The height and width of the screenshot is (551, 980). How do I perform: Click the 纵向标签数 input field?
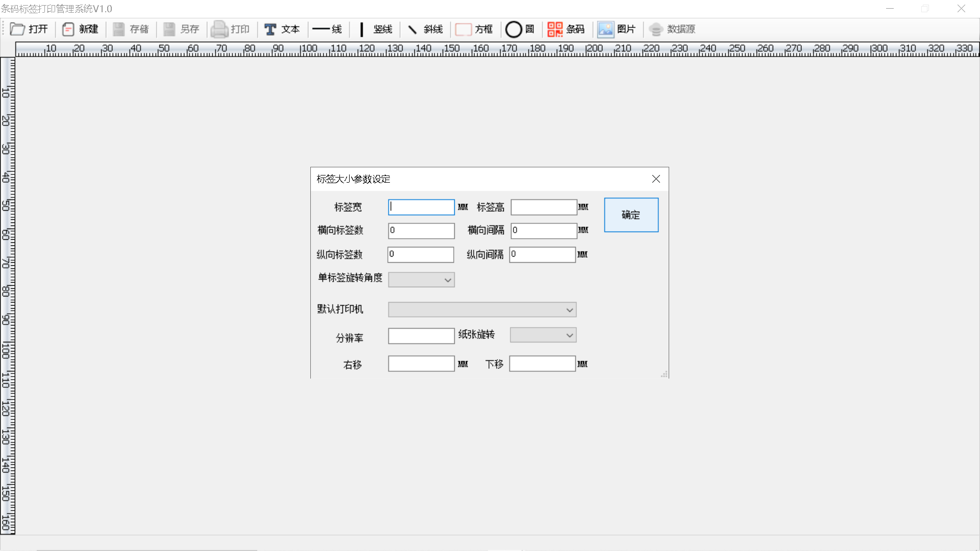click(421, 255)
